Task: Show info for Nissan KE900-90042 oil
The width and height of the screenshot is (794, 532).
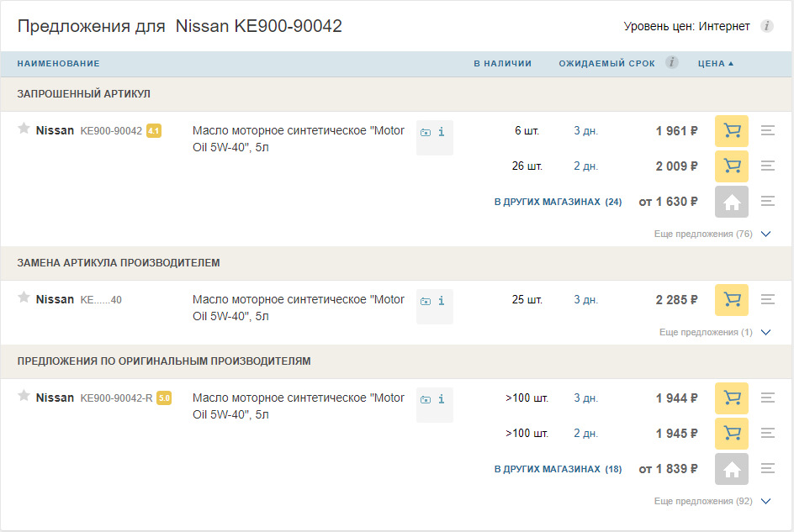Action: (x=442, y=132)
